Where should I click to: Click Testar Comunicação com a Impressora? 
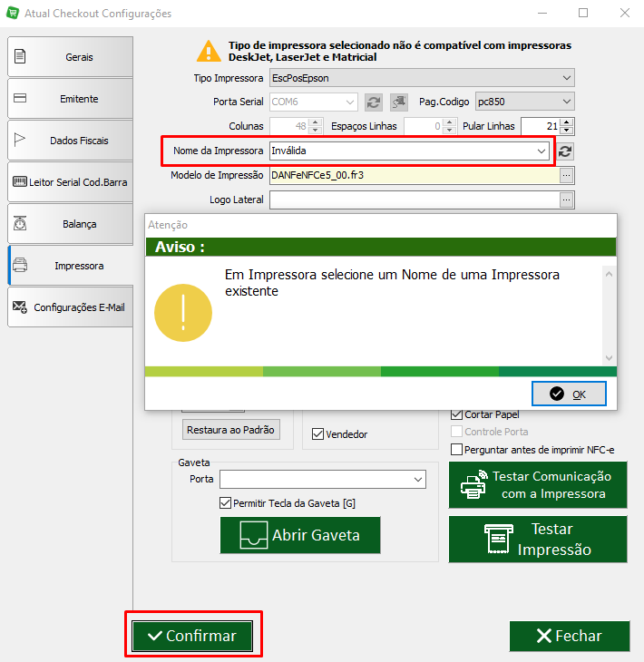tap(538, 484)
